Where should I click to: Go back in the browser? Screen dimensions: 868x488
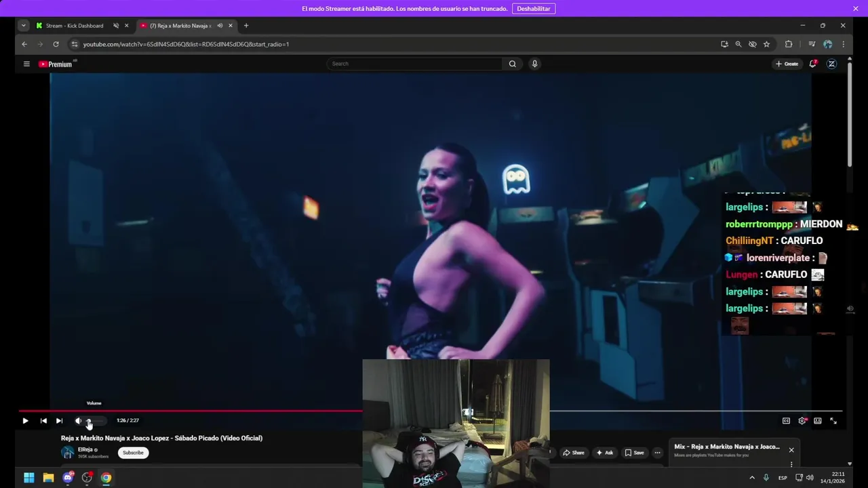point(24,44)
